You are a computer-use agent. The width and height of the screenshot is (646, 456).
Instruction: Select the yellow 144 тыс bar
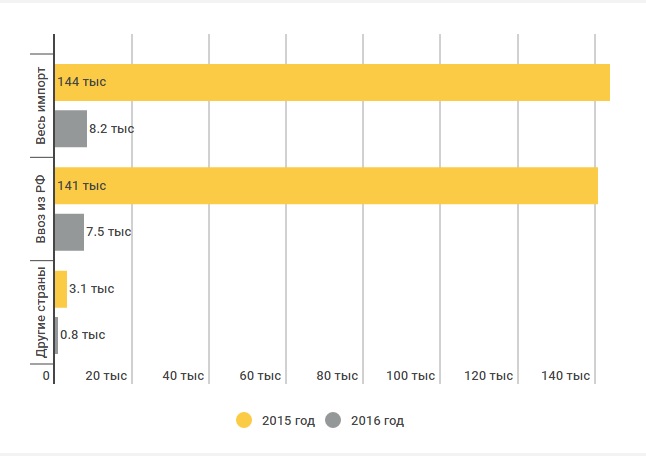pyautogui.click(x=332, y=82)
